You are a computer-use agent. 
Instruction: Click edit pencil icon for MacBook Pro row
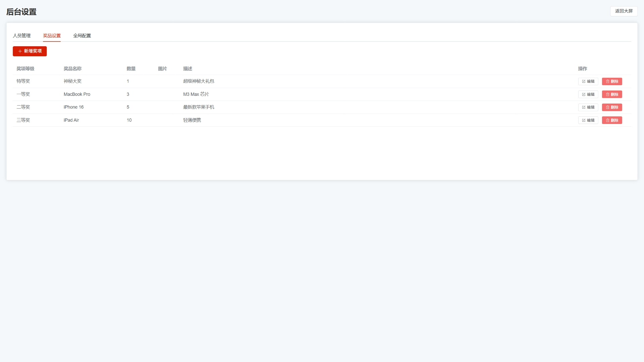[x=584, y=95]
